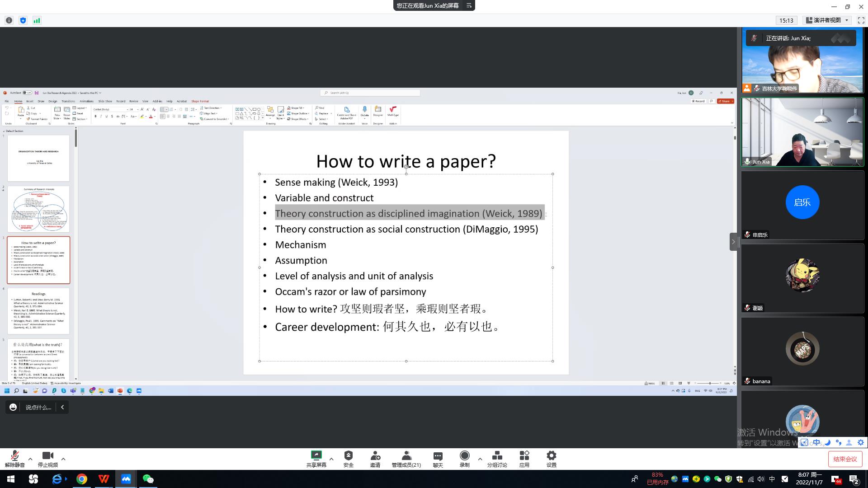
Task: Click the Invite participants icon
Action: coord(375,455)
